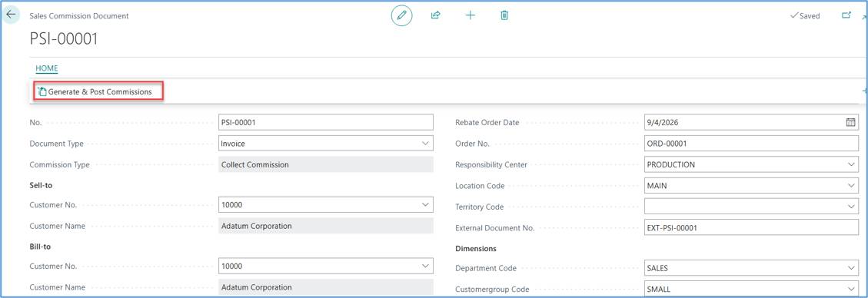Click the Saved status indicator
This screenshot has height=298, width=868.
[805, 16]
